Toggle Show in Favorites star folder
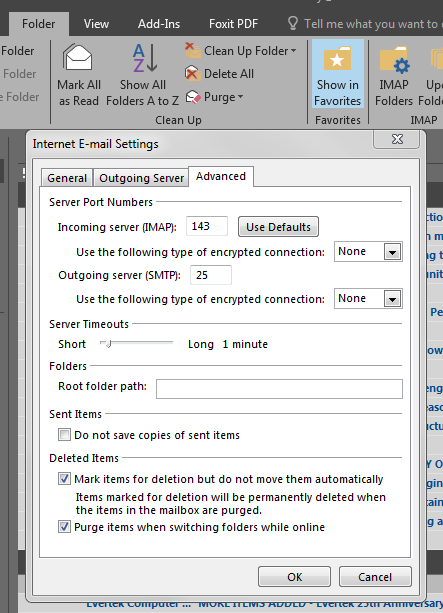This screenshot has height=613, width=443. (x=337, y=74)
